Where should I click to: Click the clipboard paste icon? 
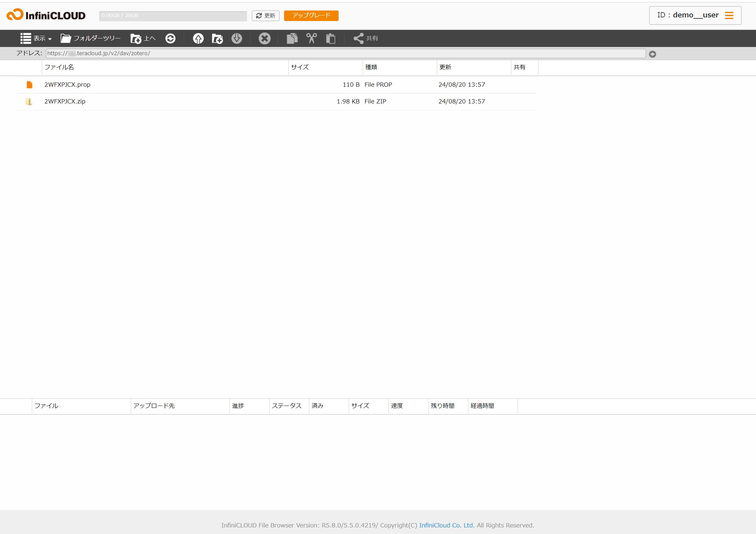click(x=331, y=38)
